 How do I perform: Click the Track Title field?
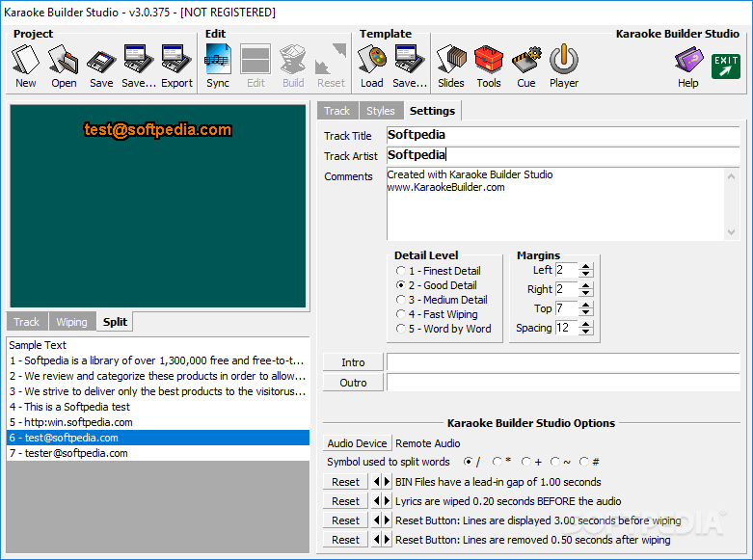pyautogui.click(x=563, y=135)
